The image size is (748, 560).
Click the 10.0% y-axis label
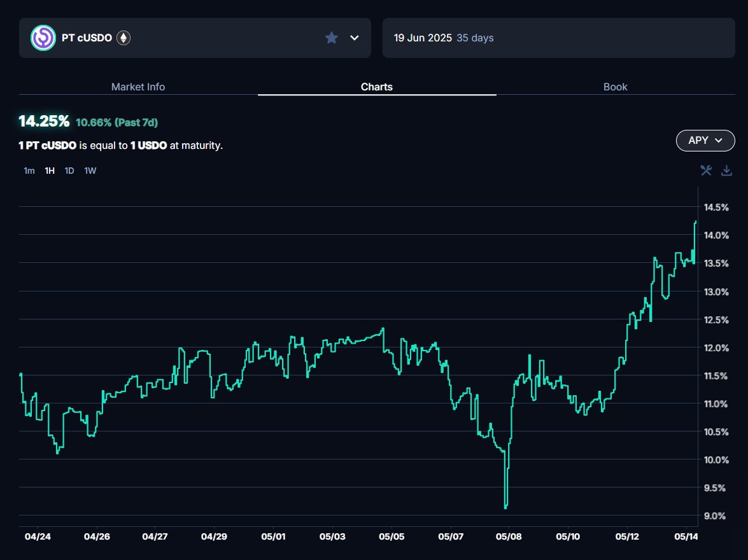[716, 460]
